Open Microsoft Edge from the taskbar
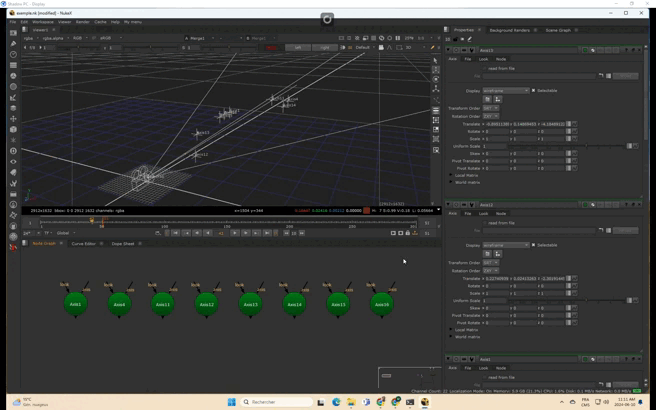The image size is (656, 410). pos(336,402)
